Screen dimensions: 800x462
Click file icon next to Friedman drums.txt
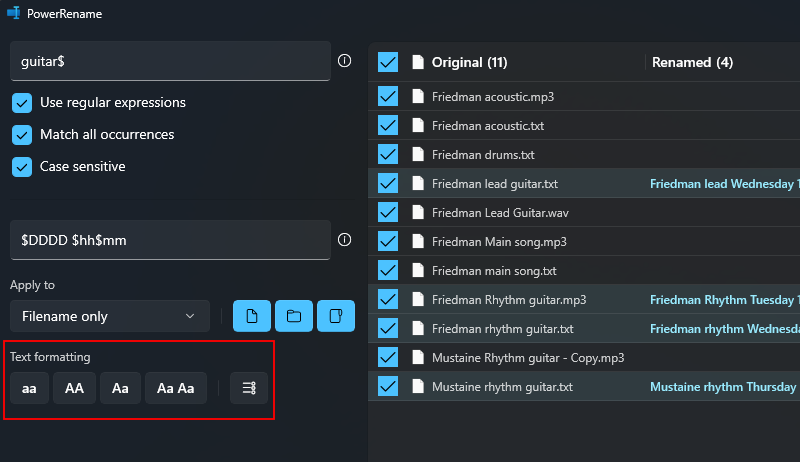(418, 155)
